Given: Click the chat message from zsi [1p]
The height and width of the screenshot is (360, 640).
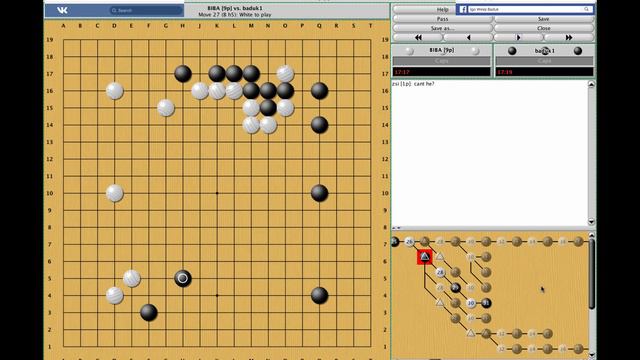Looking at the screenshot, I should point(413,84).
